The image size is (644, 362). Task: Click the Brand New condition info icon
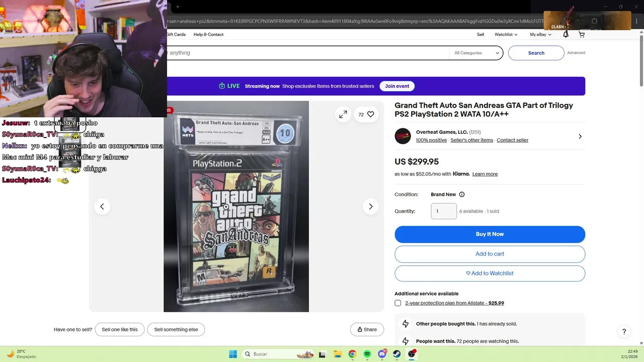coord(462,195)
